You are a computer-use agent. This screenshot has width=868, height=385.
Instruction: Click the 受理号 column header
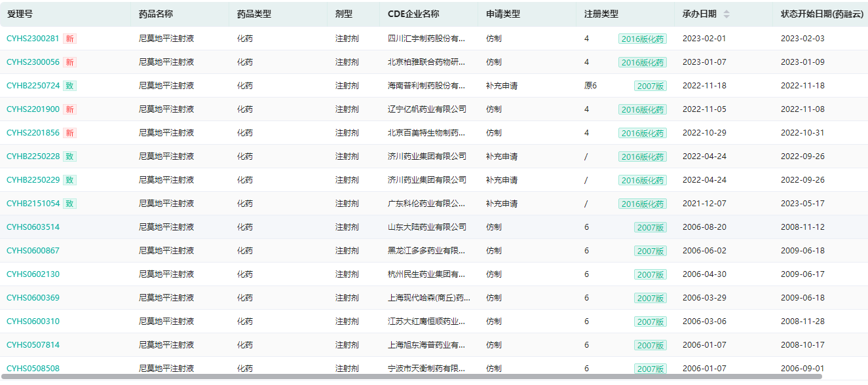[x=20, y=14]
